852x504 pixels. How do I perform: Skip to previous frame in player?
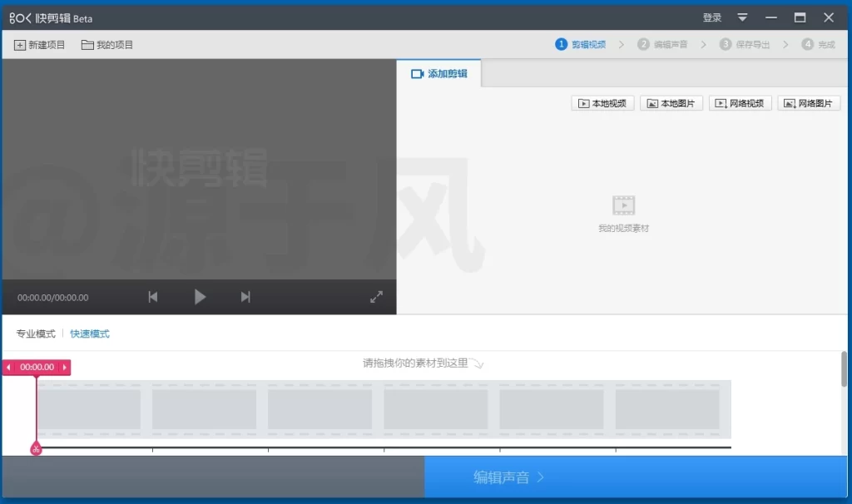[153, 297]
